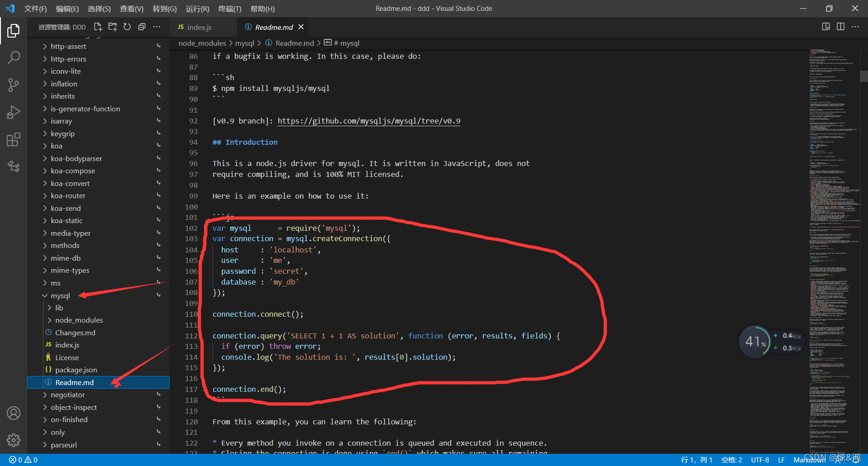Open the Extensions view

[14, 139]
